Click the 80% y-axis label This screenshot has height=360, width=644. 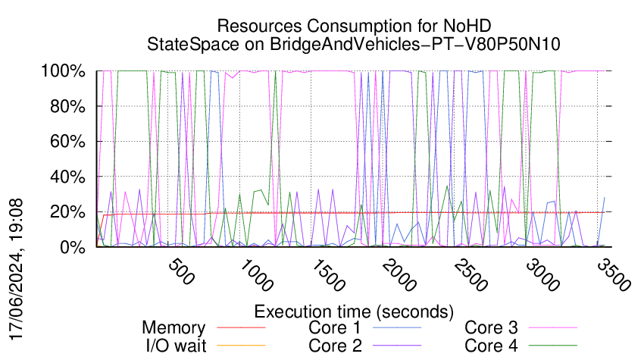pos(67,106)
